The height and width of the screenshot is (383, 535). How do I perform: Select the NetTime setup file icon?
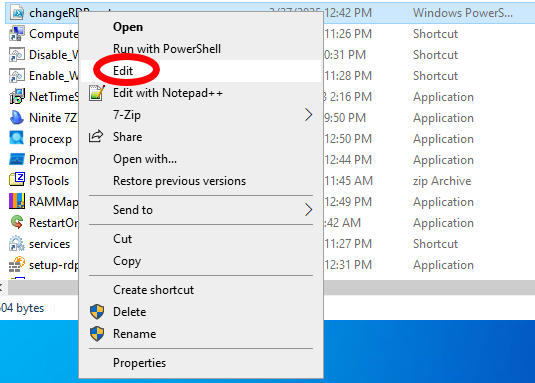[17, 97]
